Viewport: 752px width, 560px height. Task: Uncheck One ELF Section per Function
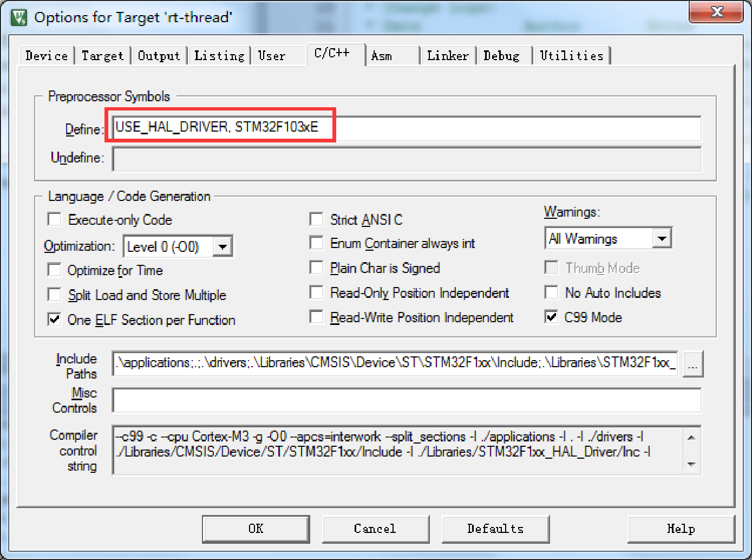(55, 320)
